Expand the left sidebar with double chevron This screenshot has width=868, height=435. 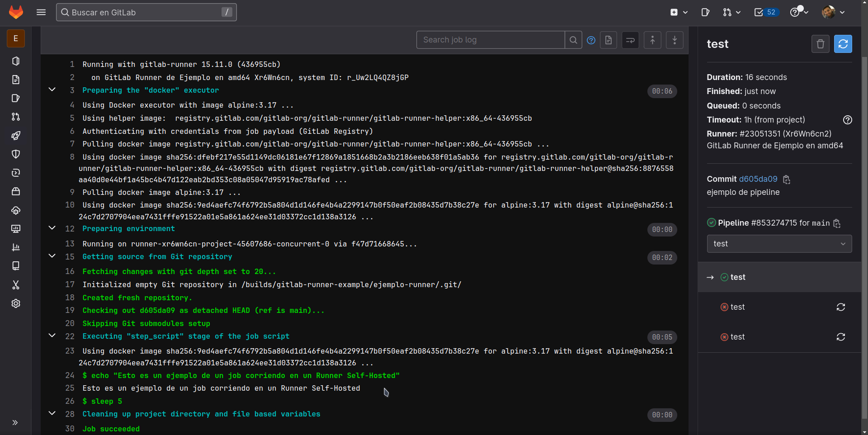click(15, 422)
